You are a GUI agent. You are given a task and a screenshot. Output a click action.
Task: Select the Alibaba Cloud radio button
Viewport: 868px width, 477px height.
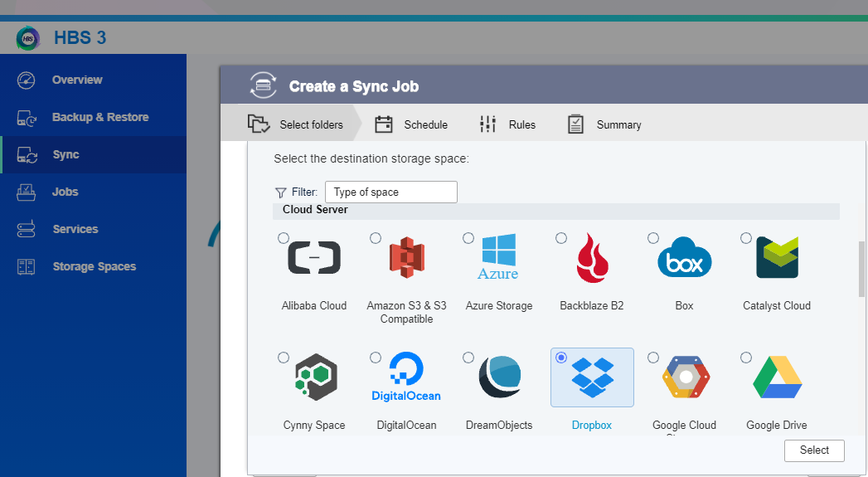[284, 238]
